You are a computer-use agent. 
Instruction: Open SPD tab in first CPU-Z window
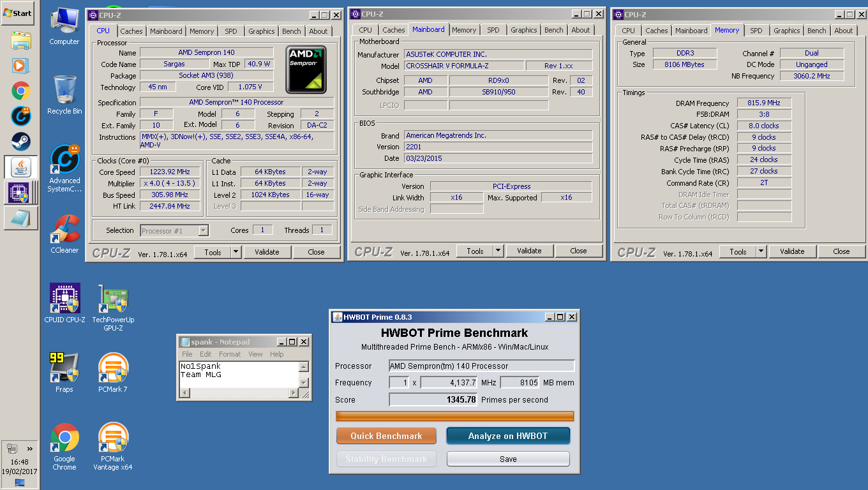click(231, 31)
